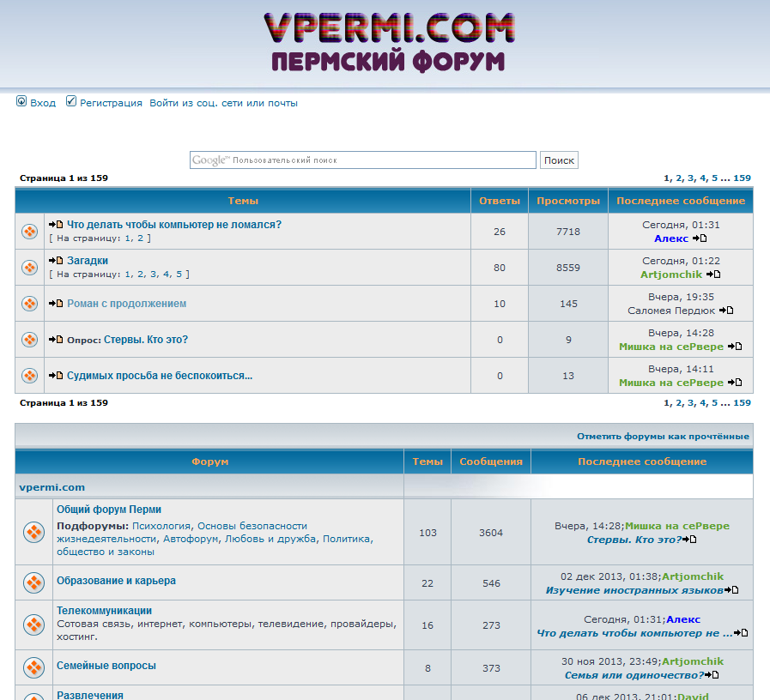Viewport: 770px width, 700px height.
Task: Click the Регистрация checkbox icon
Action: point(71,102)
